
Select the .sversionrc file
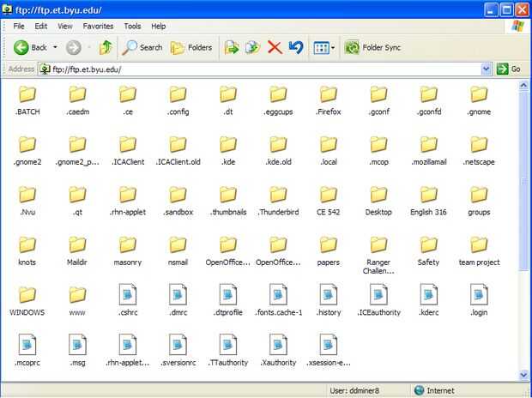click(178, 351)
